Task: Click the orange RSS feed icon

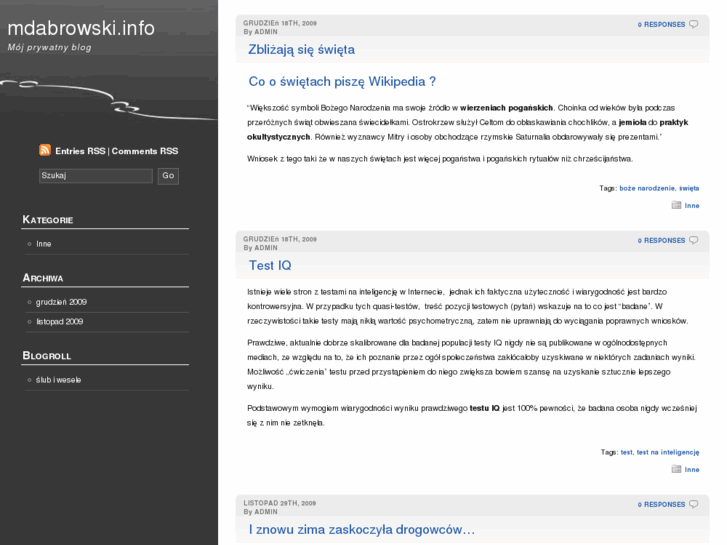Action: (45, 150)
